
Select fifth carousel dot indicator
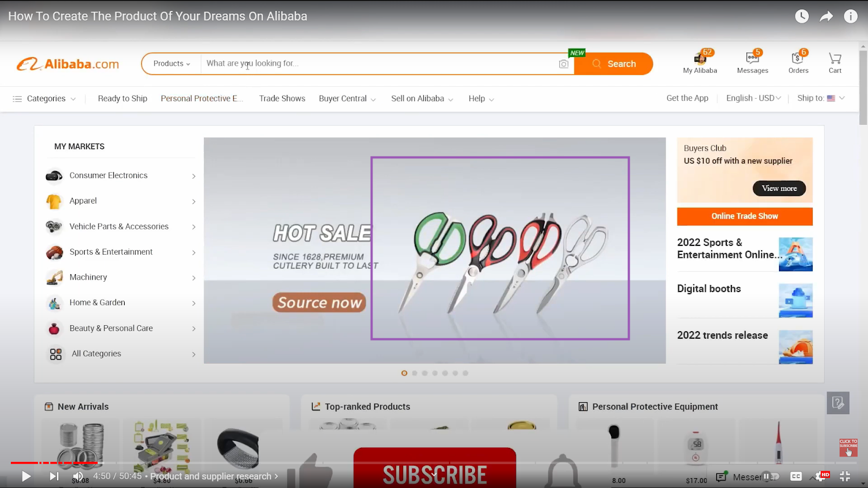pos(445,373)
